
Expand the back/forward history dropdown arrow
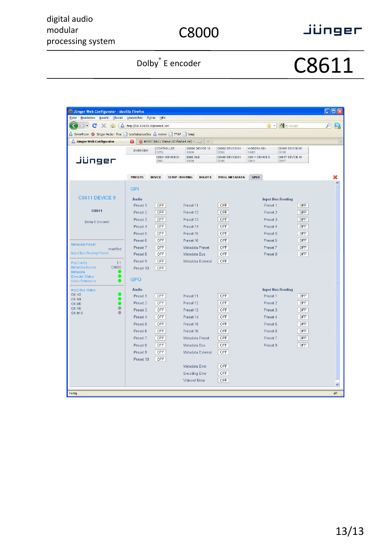pos(87,126)
